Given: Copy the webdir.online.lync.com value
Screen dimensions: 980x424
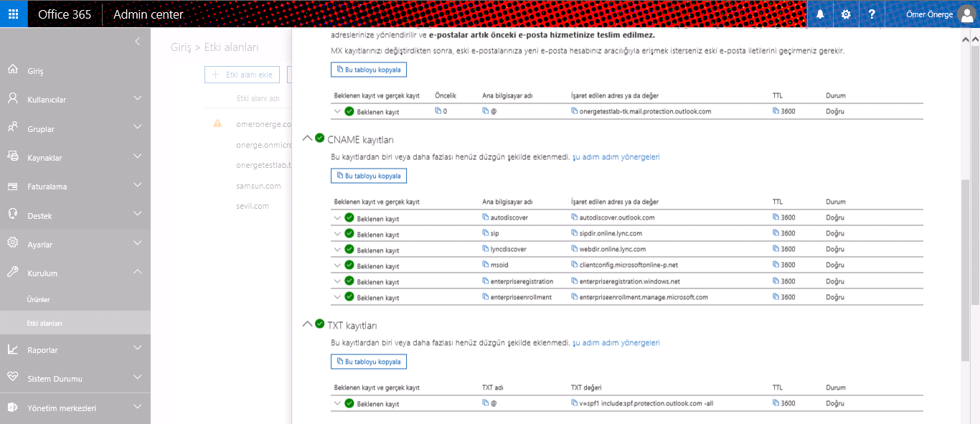Looking at the screenshot, I should tap(575, 249).
